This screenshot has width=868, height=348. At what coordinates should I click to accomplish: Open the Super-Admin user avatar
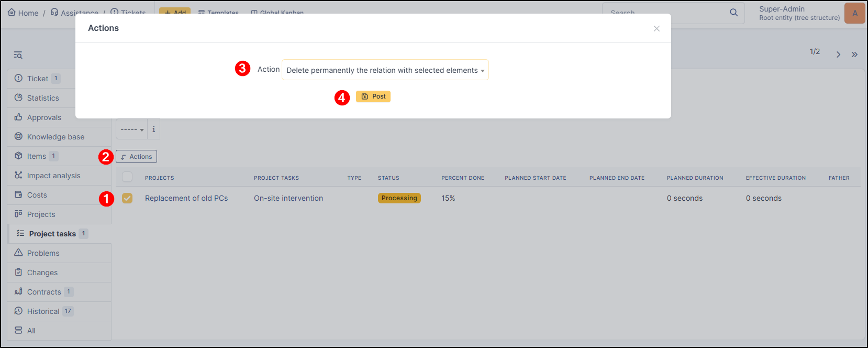854,13
